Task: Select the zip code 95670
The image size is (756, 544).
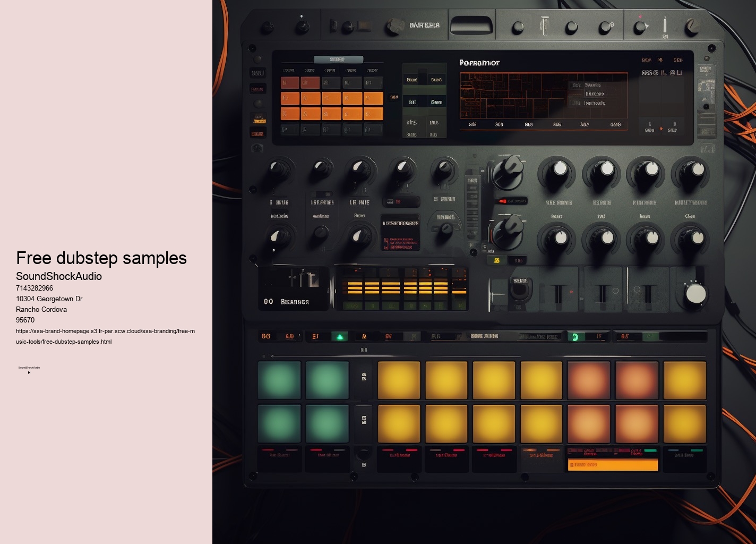Action: (x=25, y=320)
